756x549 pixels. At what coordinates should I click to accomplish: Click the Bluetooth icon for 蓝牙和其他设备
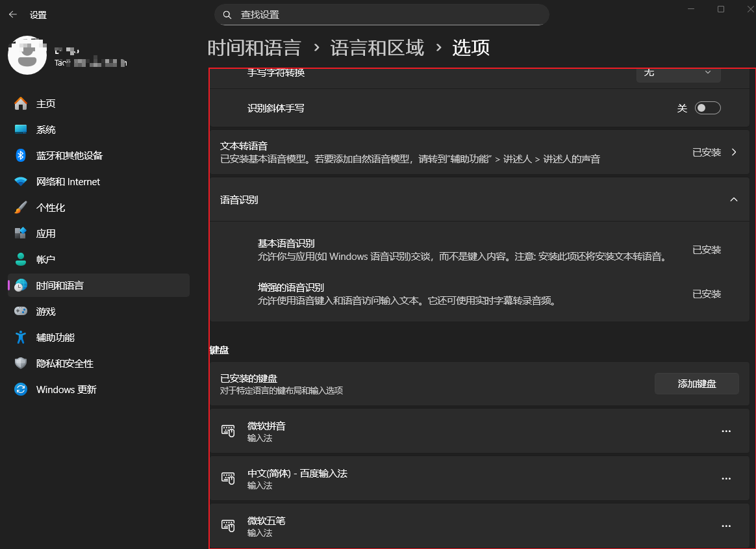point(21,155)
